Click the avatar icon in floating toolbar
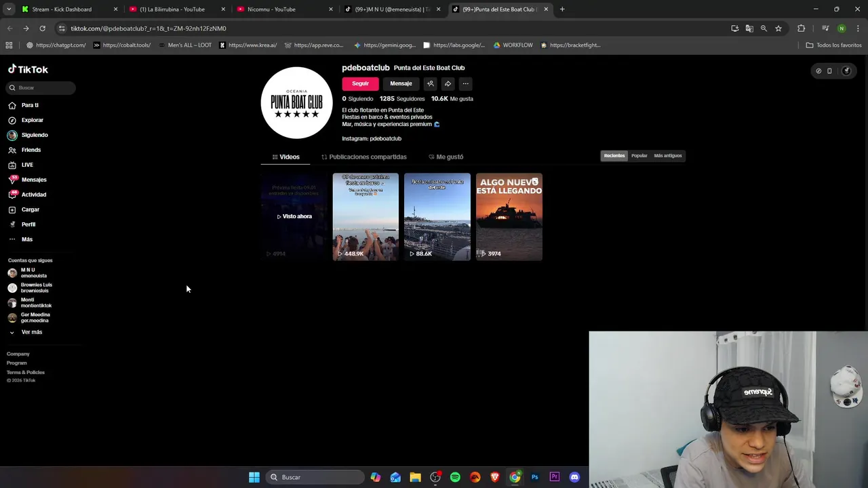The image size is (868, 488). tap(846, 70)
